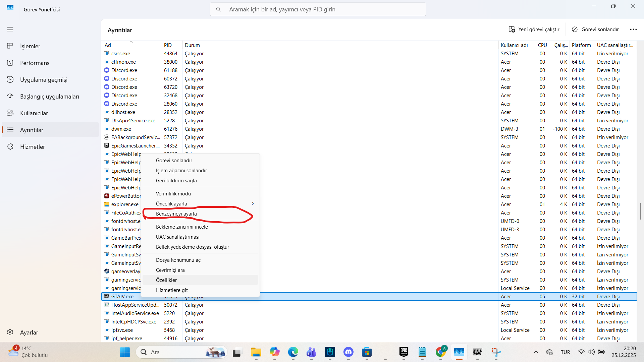Open the clock showing 20:20

(624, 352)
